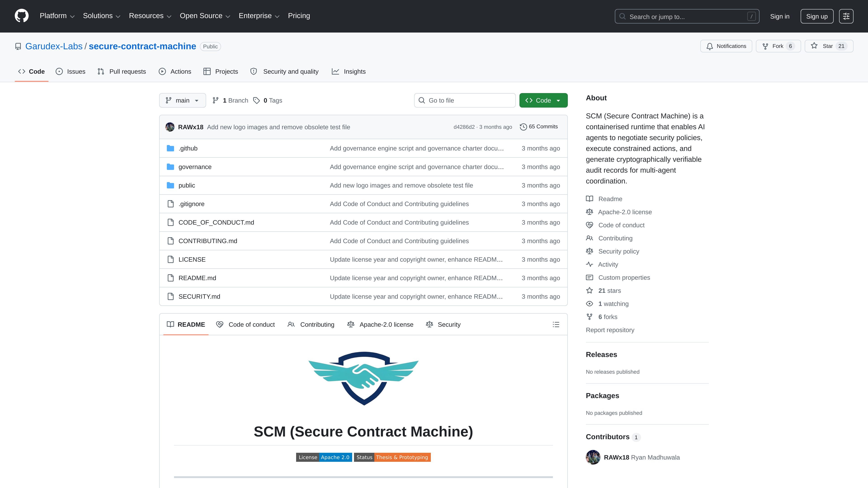This screenshot has height=488, width=868.
Task: Open the Pricing page
Action: tap(299, 16)
